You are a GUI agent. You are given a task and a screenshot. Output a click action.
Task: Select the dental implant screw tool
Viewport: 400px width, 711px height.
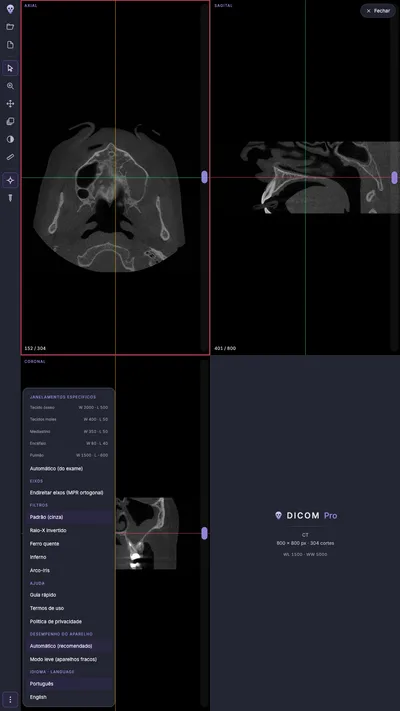10,198
